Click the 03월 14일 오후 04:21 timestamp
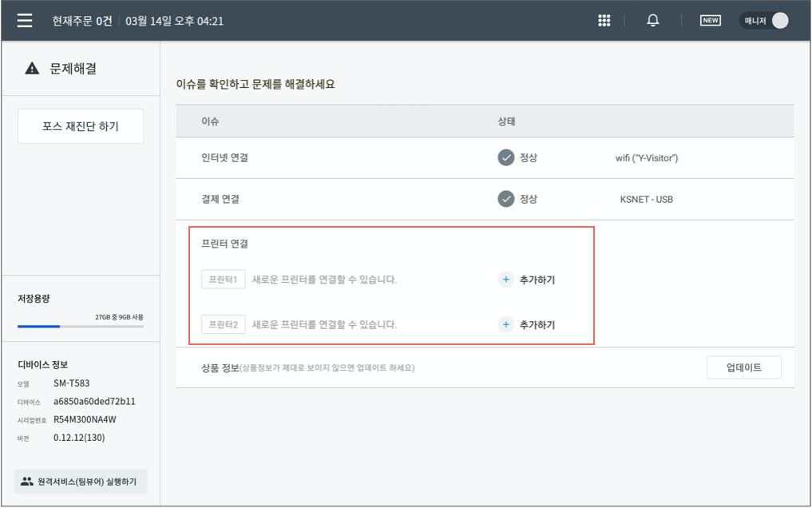The image size is (812, 508). click(x=175, y=21)
